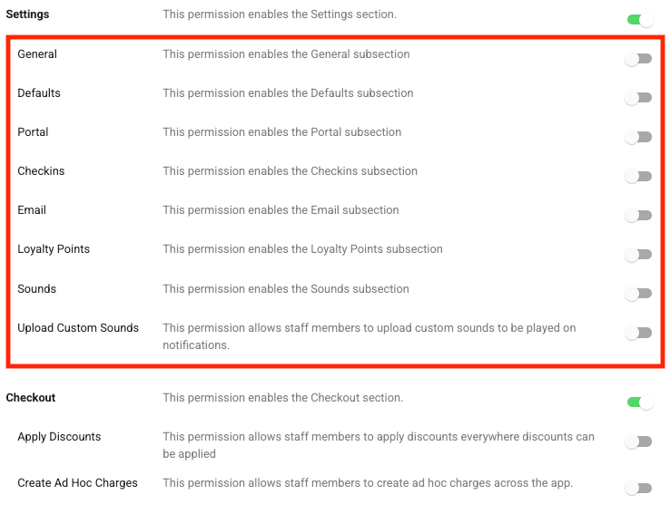Turn on the Defaults subsection permission
Image resolution: width=670 pixels, height=514 pixels.
click(x=638, y=98)
